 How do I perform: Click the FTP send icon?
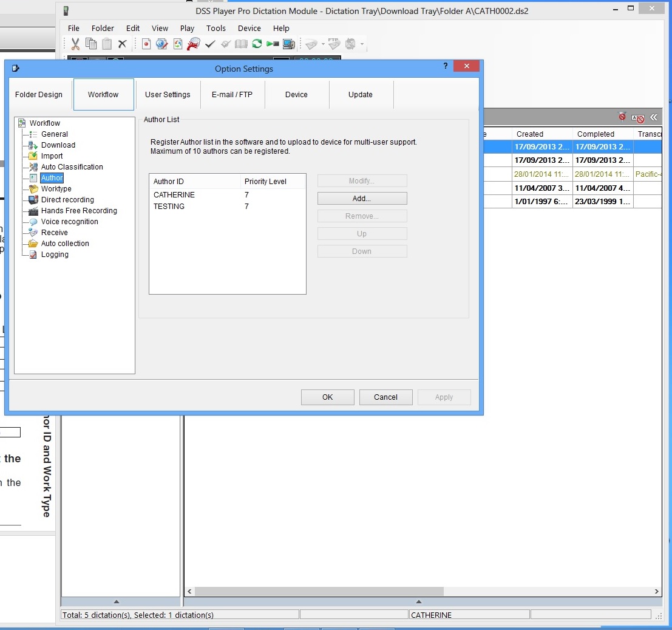click(334, 44)
